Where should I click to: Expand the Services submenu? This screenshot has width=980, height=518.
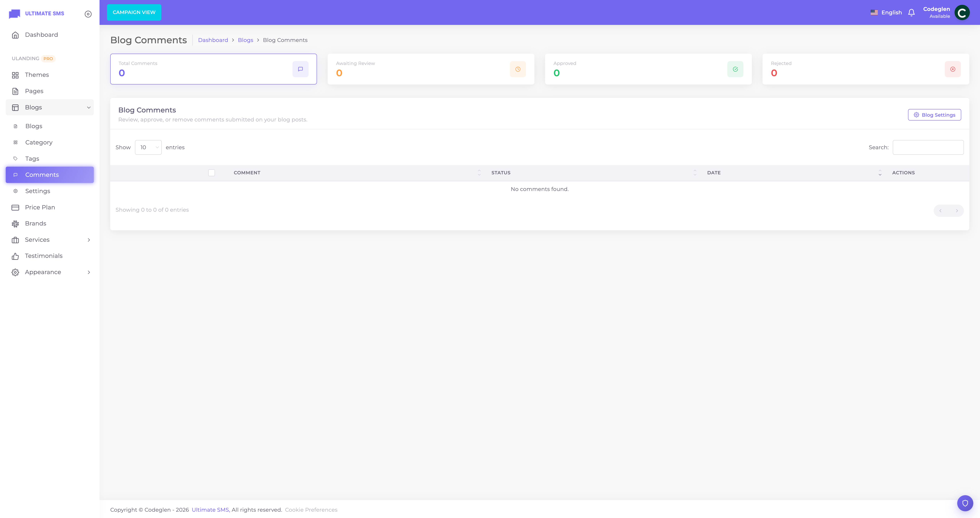click(50, 240)
